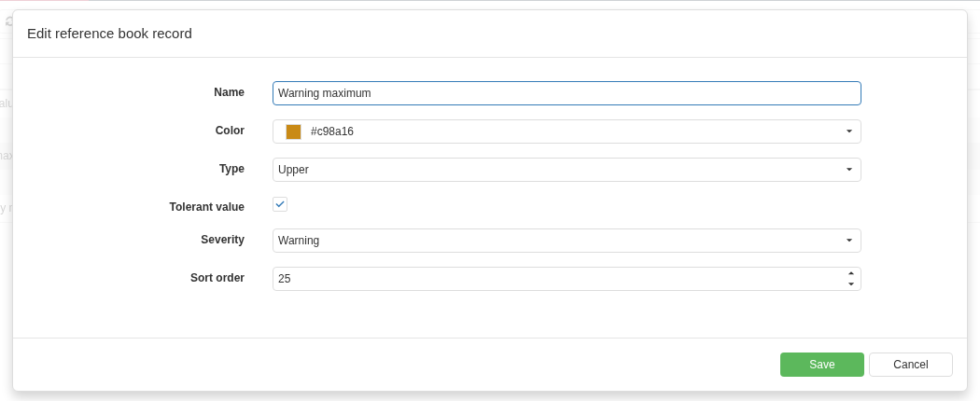980x401 pixels.
Task: Click the Sort order number field
Action: tap(567, 279)
